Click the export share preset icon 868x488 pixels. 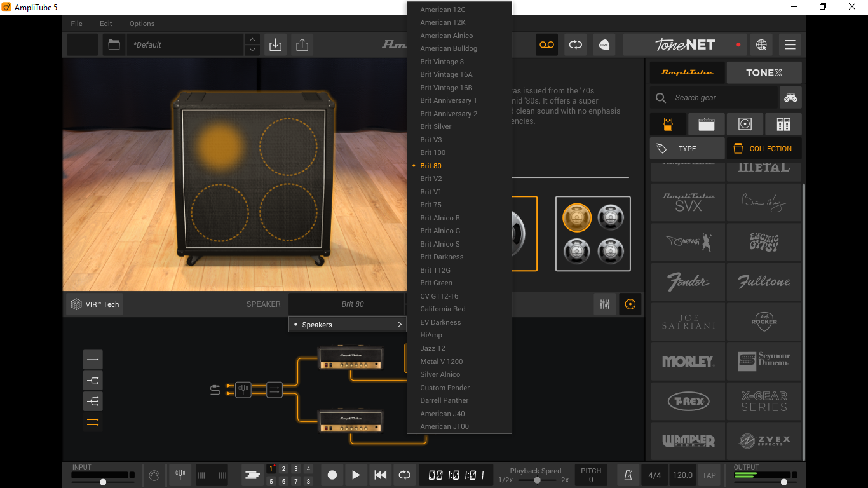click(x=302, y=44)
